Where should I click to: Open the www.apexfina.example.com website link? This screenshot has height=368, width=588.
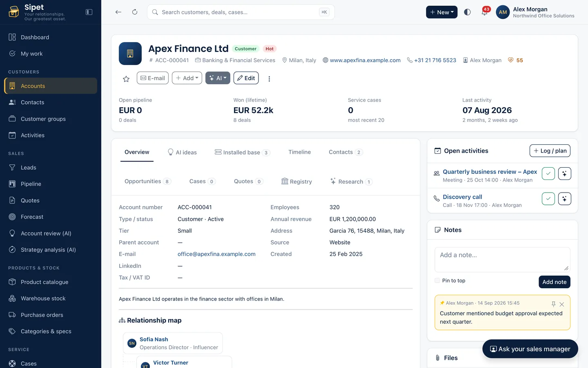[365, 60]
